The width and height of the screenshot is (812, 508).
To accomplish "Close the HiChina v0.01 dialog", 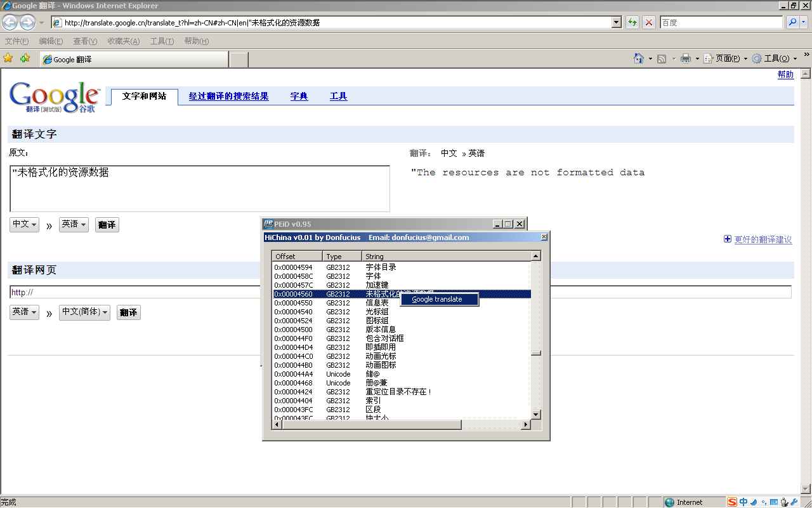I will [544, 237].
